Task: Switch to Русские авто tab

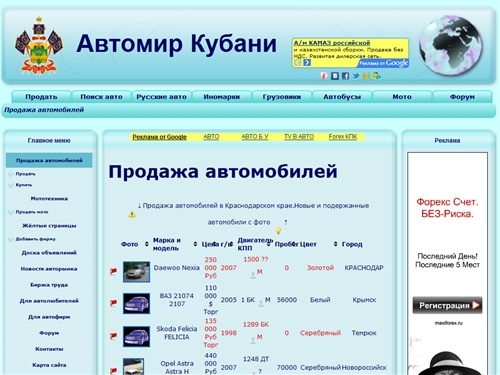Action: point(161,97)
